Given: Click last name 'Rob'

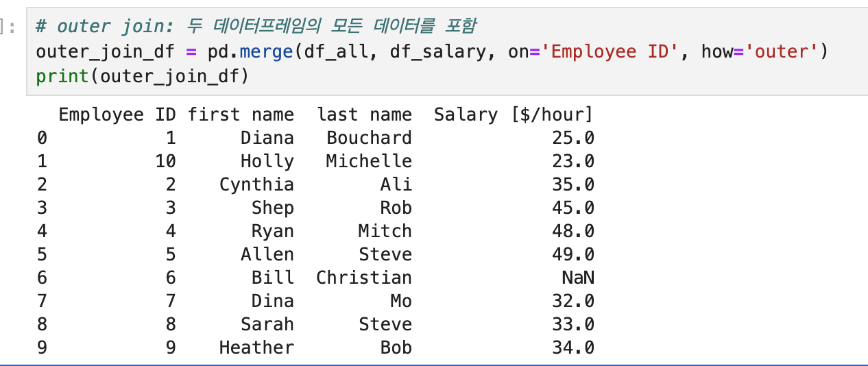Looking at the screenshot, I should [396, 208].
